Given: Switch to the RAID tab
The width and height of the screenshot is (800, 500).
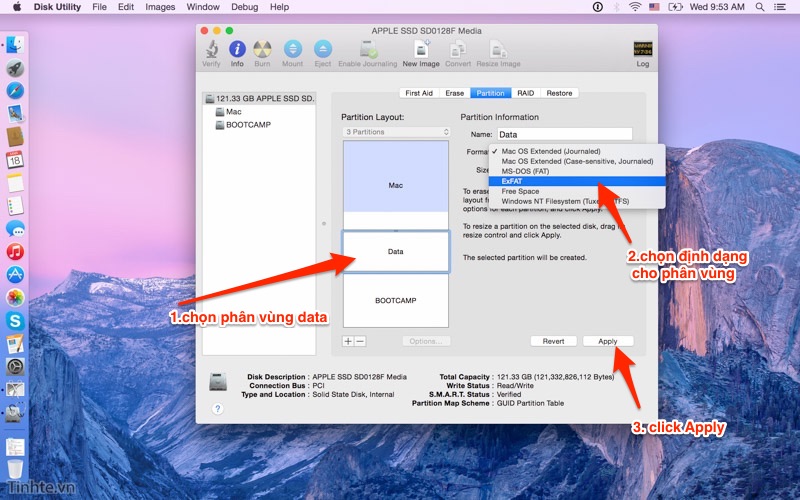Looking at the screenshot, I should pyautogui.click(x=526, y=93).
